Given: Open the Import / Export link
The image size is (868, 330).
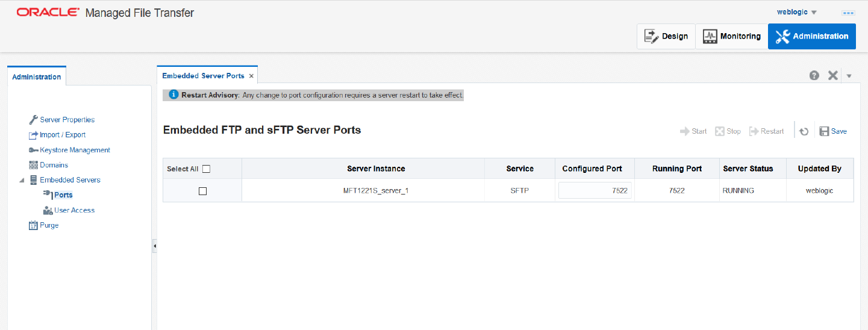Looking at the screenshot, I should pyautogui.click(x=63, y=135).
